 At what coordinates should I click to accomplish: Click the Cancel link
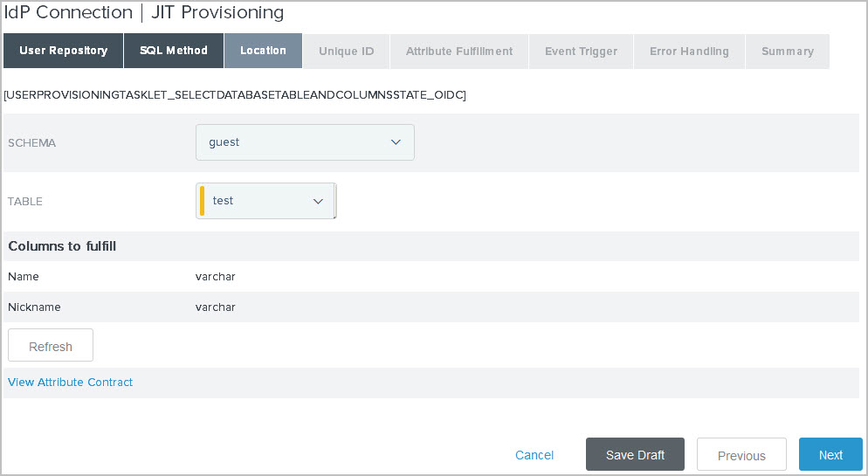534,455
